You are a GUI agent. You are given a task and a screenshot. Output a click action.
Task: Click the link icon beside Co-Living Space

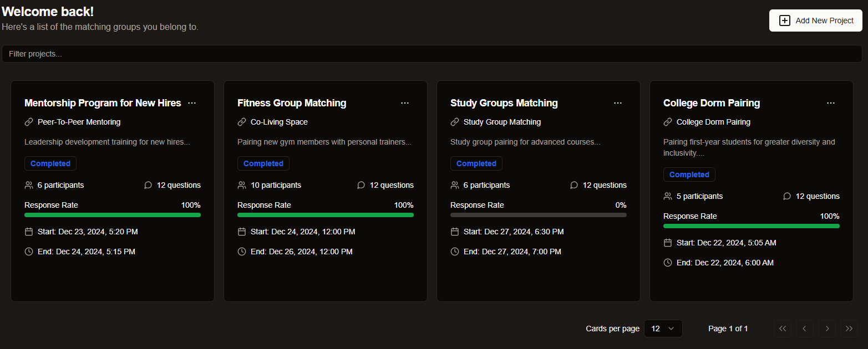tap(242, 121)
